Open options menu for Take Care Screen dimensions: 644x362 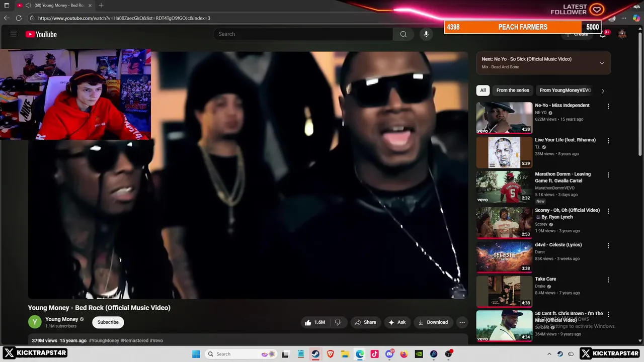click(608, 280)
